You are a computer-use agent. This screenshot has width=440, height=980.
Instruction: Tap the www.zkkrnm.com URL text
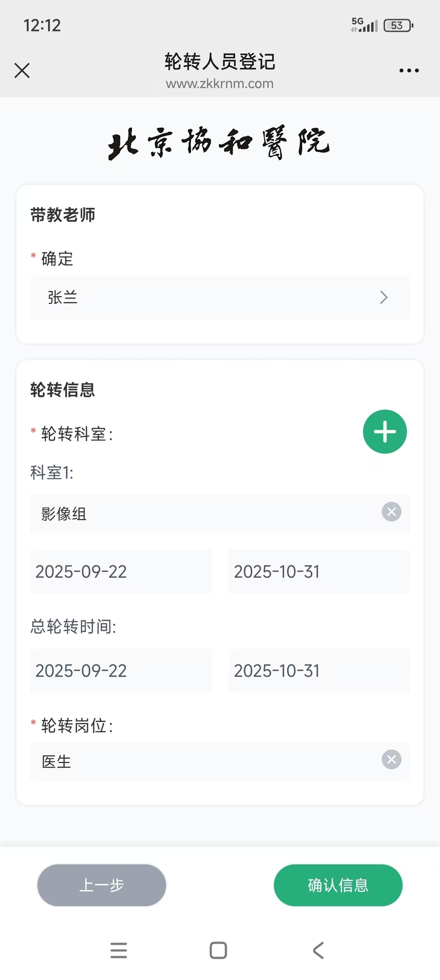[x=219, y=84]
